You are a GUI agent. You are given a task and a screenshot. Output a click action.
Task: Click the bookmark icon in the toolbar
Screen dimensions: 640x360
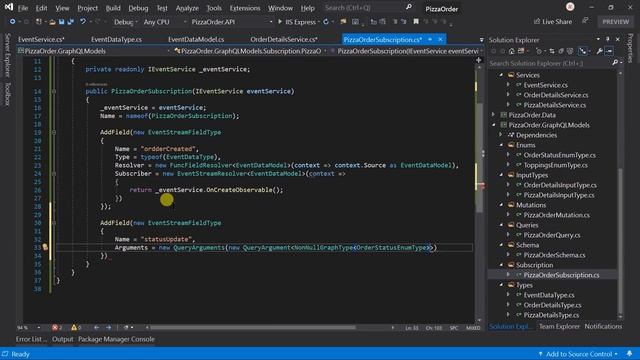(416, 22)
